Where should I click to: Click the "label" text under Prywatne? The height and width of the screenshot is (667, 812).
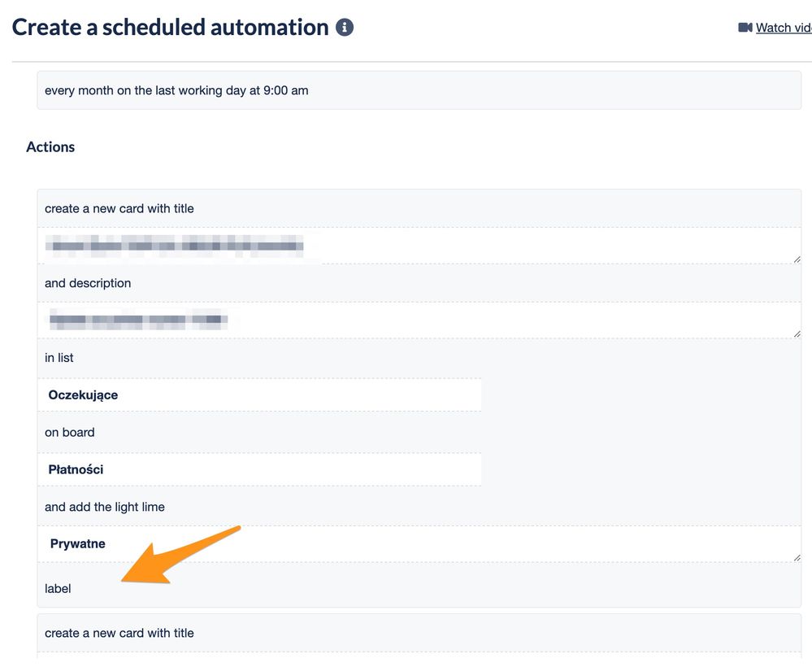click(x=58, y=589)
